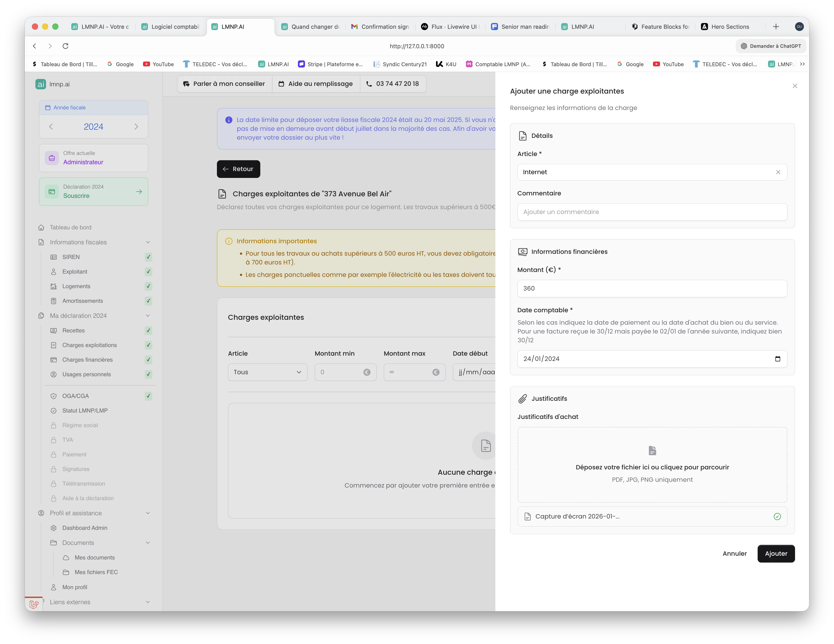Open the date picker calendar icon

click(x=778, y=359)
